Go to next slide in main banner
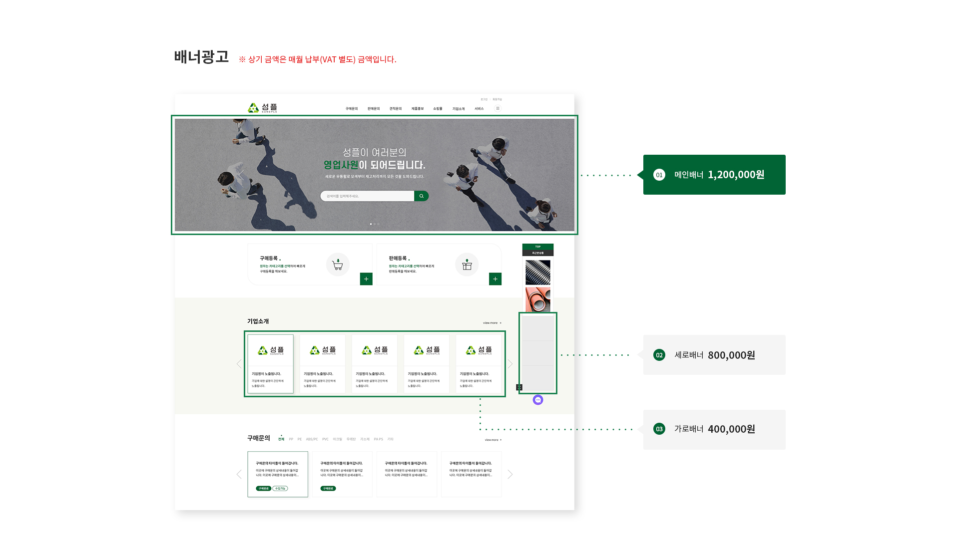959x560 pixels. (508, 175)
